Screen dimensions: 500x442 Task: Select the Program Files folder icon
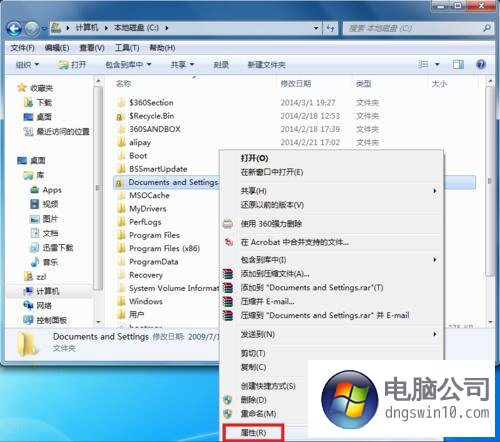pyautogui.click(x=121, y=235)
